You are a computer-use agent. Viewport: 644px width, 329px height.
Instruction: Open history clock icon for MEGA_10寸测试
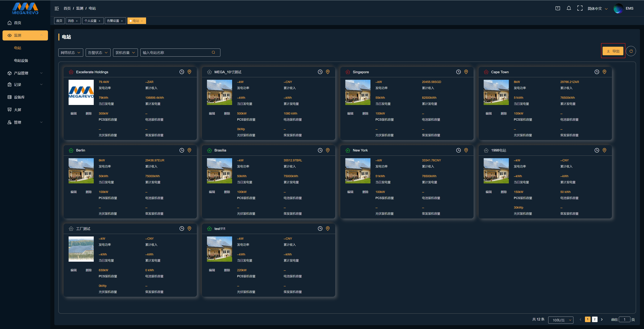[320, 72]
